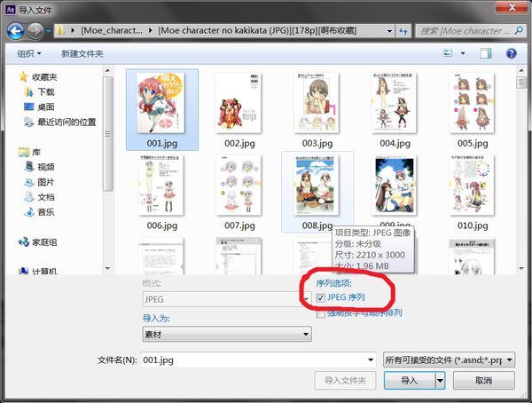Select 计算机 computer in sidebar
This screenshot has height=403, width=532.
click(37, 271)
